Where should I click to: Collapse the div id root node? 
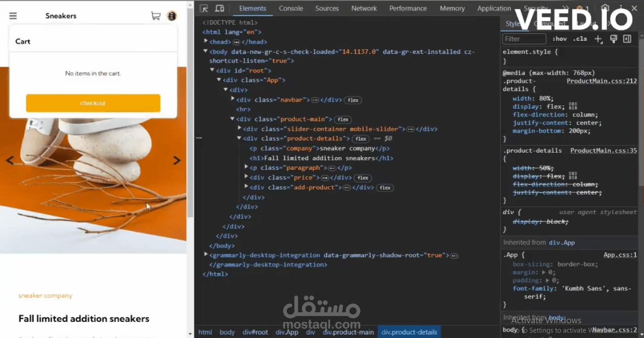pyautogui.click(x=212, y=70)
